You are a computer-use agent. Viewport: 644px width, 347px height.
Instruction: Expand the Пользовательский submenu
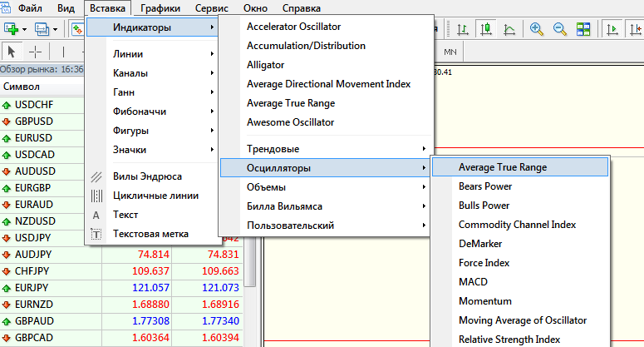(326, 226)
